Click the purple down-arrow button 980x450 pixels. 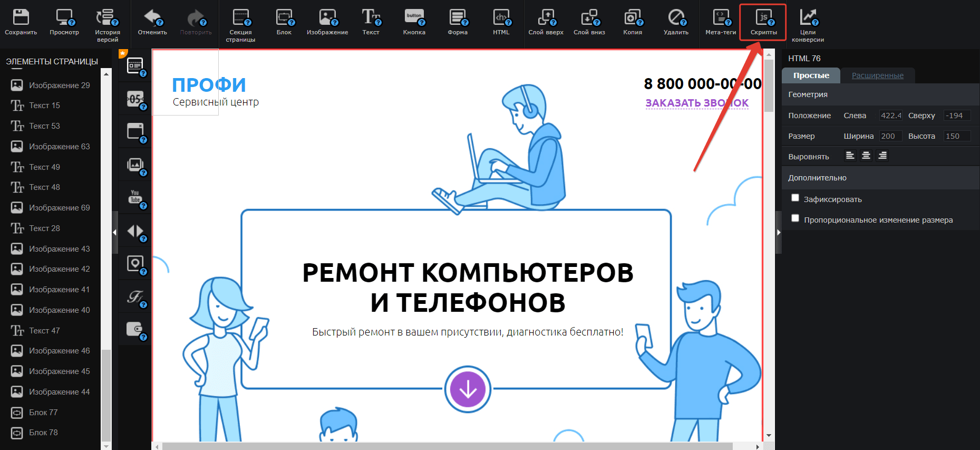tap(468, 389)
